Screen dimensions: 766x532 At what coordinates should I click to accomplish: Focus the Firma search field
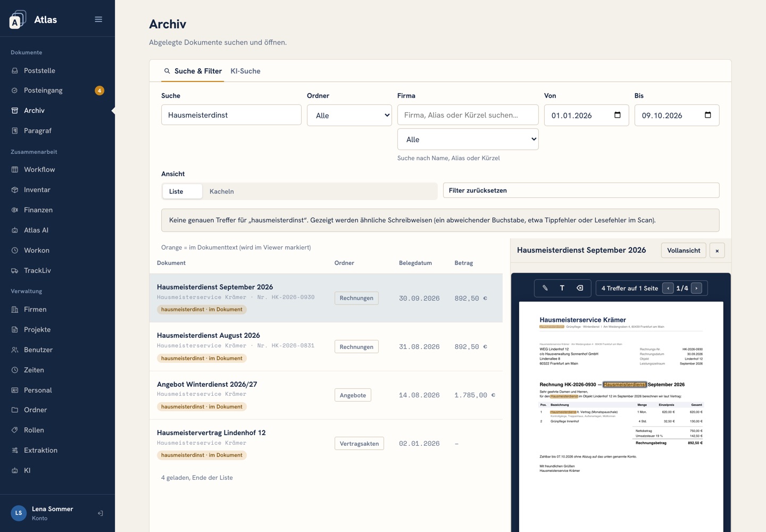pyautogui.click(x=468, y=115)
